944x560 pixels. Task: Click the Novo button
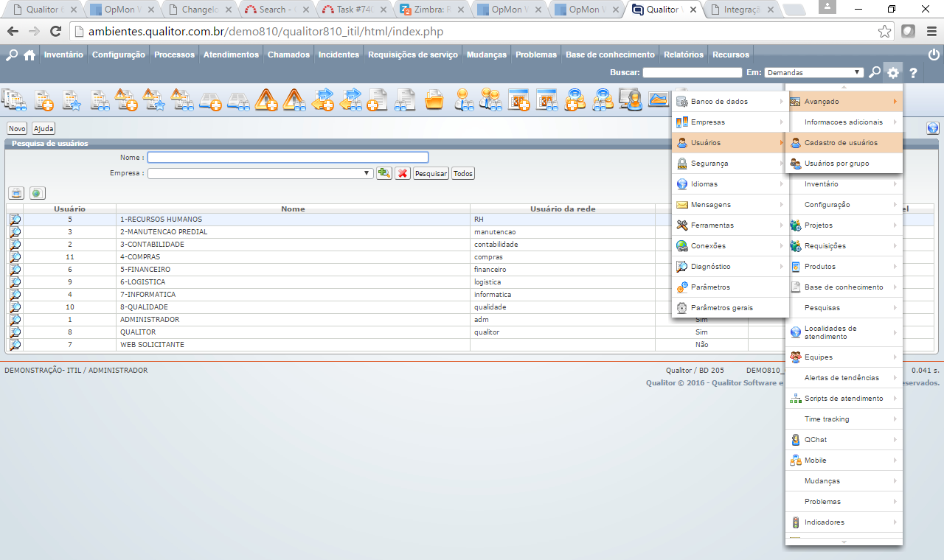point(17,128)
